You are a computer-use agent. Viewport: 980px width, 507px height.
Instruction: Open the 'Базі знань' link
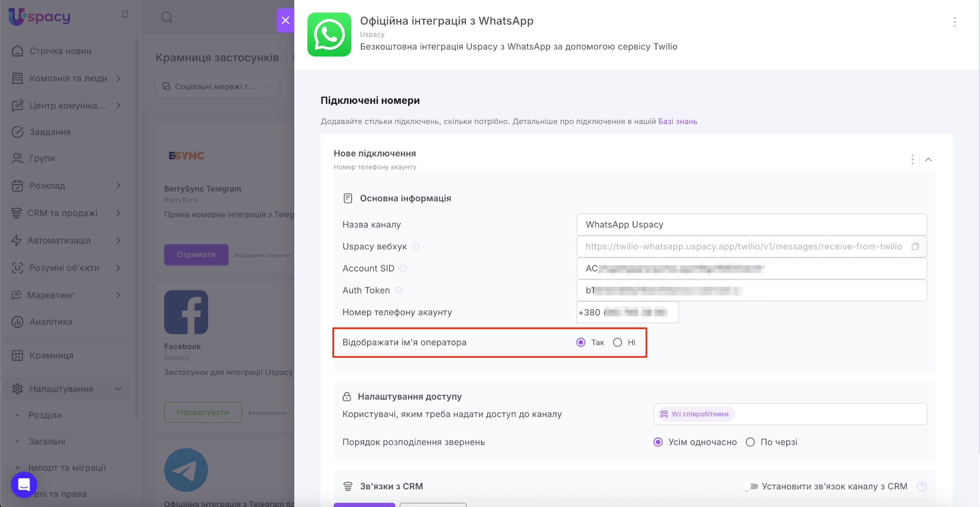tap(678, 122)
